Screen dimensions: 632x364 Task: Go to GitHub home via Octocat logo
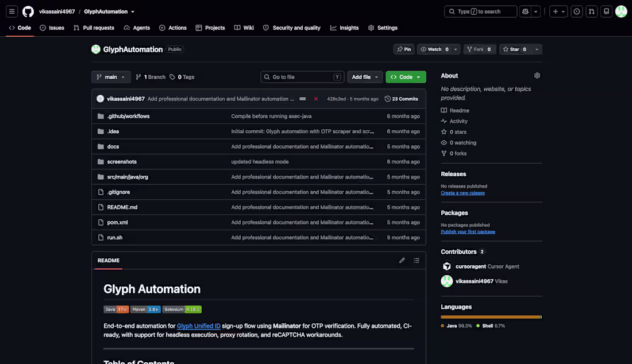[x=28, y=11]
